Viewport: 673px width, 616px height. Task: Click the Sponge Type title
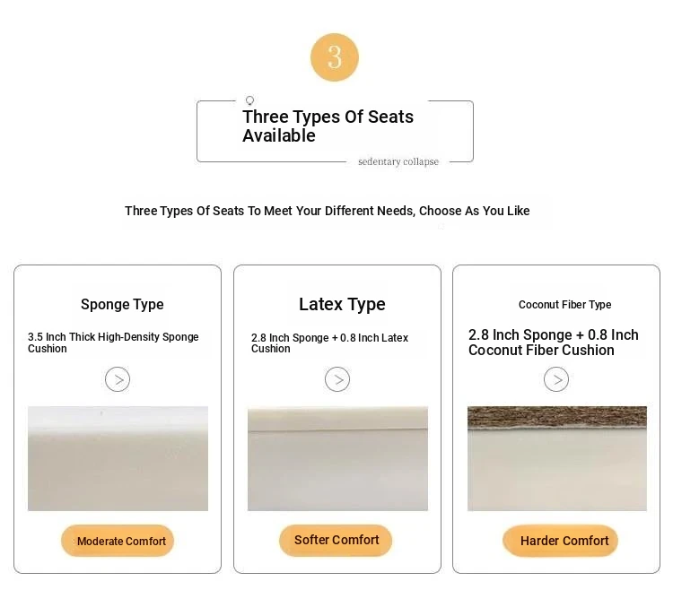(122, 305)
